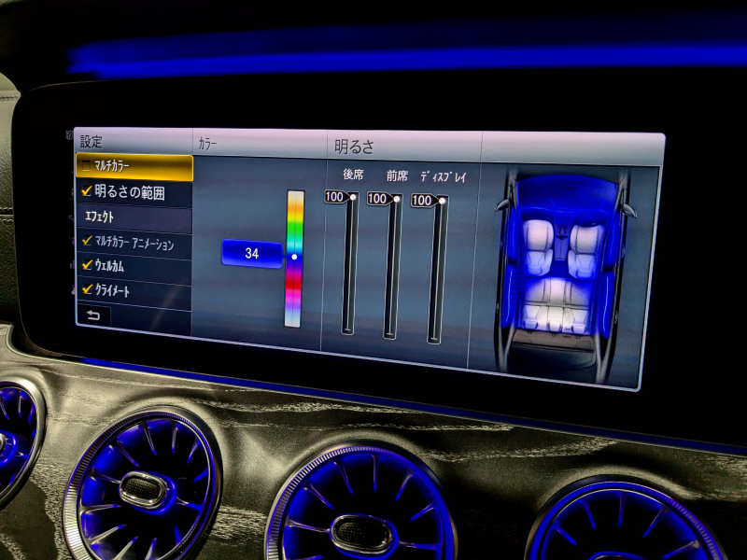
Task: Uncheck the 明るさの範囲 option
Action: (x=87, y=192)
